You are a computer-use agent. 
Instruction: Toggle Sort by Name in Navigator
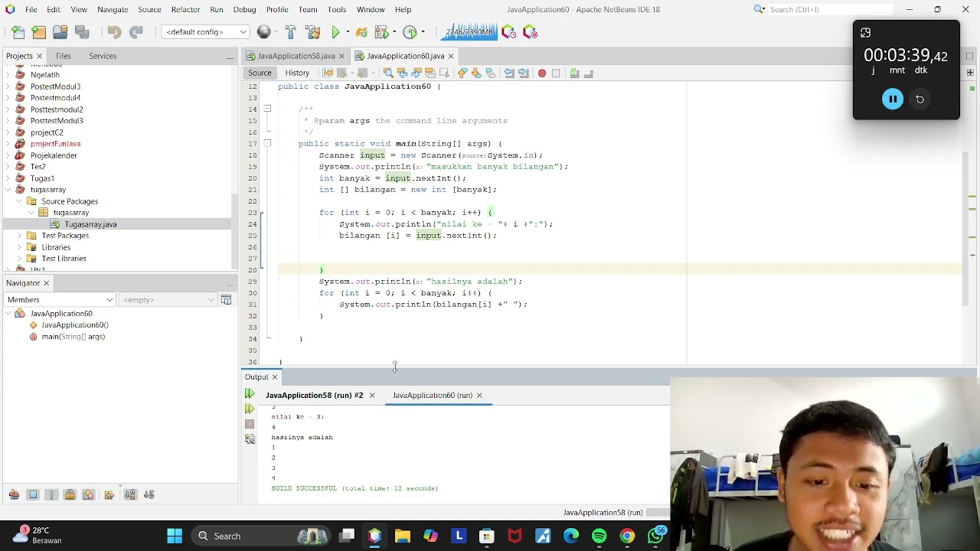coord(130,494)
